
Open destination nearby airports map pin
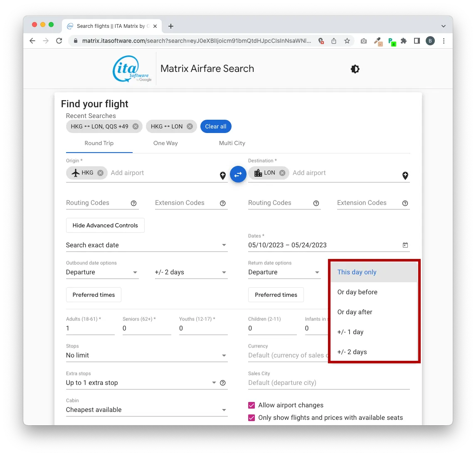(x=405, y=175)
